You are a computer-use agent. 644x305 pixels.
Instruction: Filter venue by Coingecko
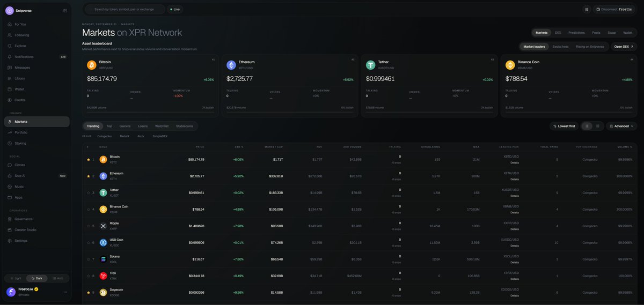[105, 136]
